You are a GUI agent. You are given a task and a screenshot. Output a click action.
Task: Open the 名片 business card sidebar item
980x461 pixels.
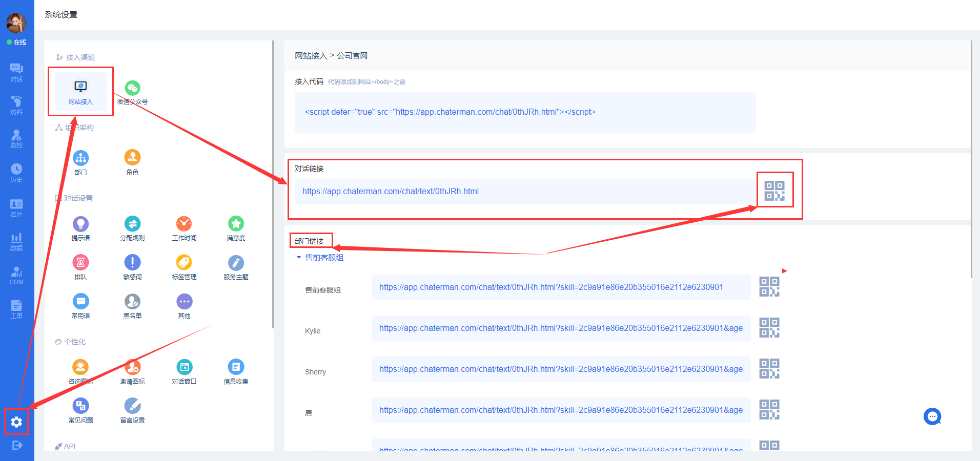pos(16,207)
